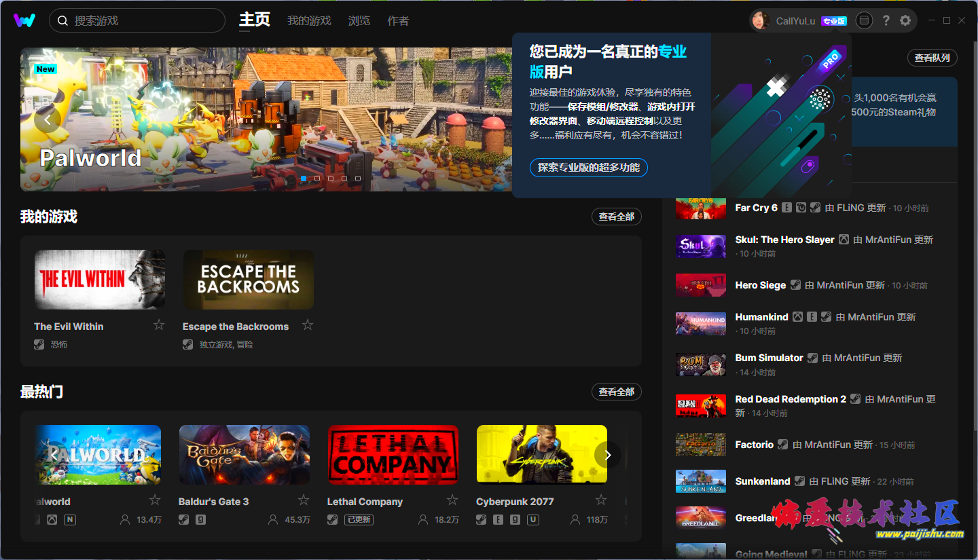978x560 pixels.
Task: Click Steam icon under Lethal Company
Action: 333,520
